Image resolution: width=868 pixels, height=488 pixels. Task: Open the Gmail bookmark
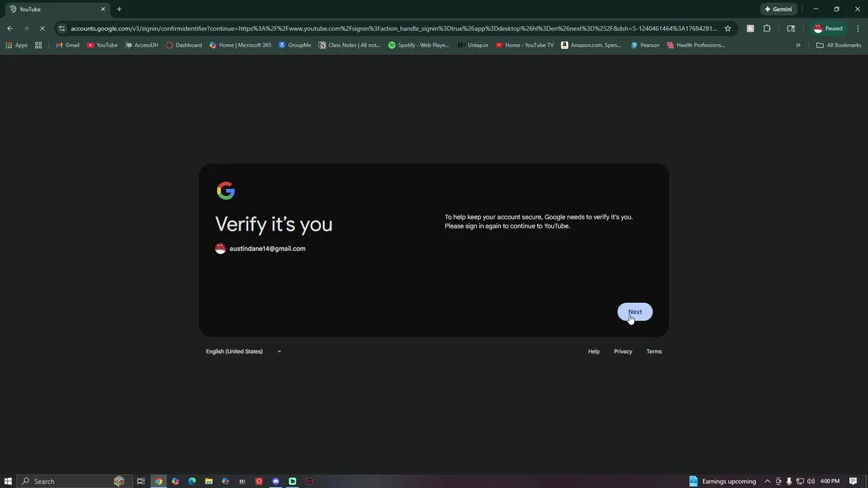coord(67,45)
